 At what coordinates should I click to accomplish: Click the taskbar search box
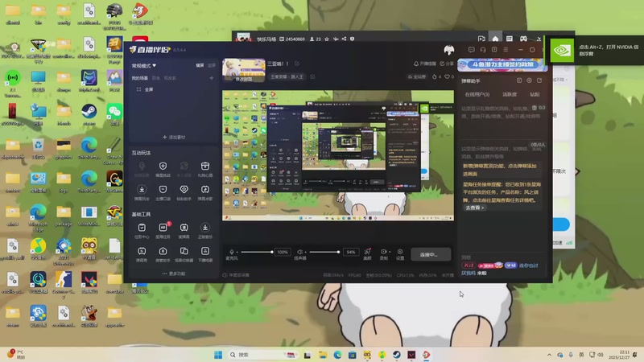coord(263,355)
